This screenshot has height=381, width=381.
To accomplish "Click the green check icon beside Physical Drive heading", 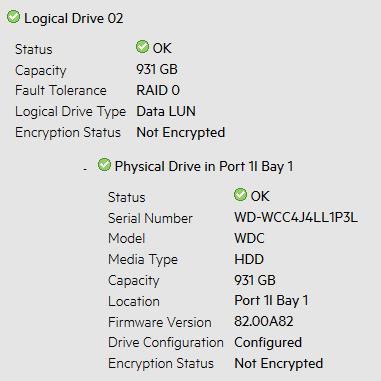I will click(104, 165).
